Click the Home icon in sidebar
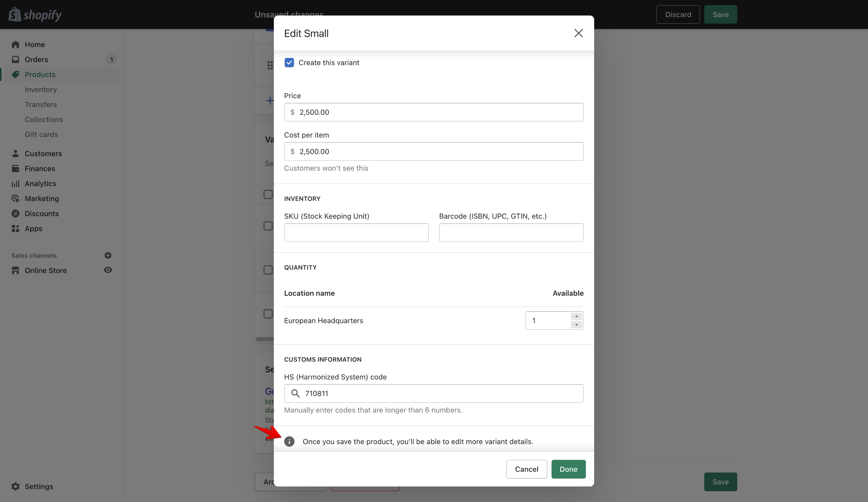This screenshot has height=502, width=868. point(15,44)
